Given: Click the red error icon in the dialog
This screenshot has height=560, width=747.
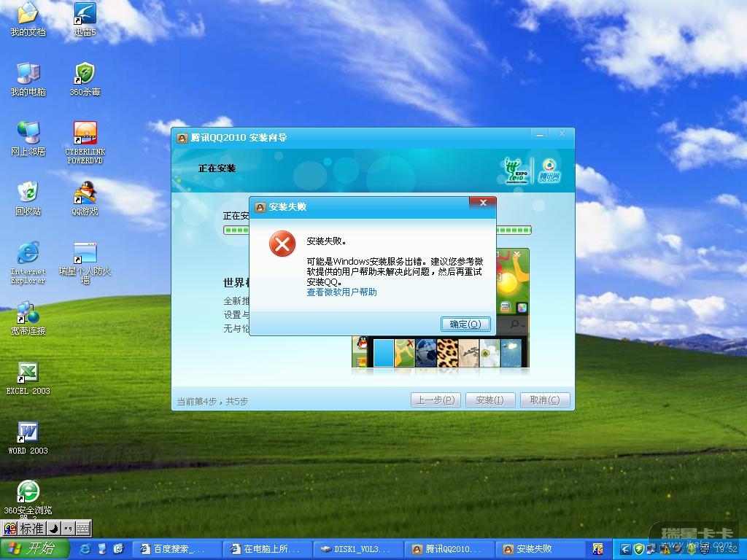Looking at the screenshot, I should pyautogui.click(x=282, y=244).
